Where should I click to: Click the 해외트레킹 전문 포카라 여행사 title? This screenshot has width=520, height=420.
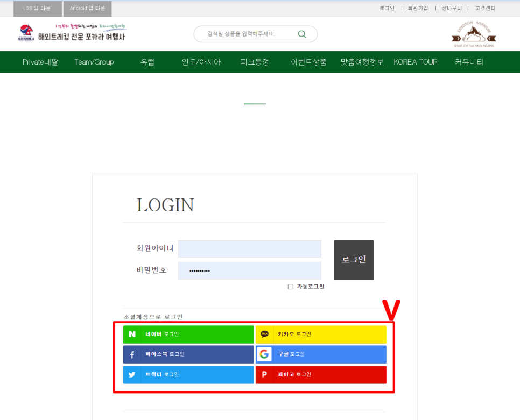click(x=82, y=37)
